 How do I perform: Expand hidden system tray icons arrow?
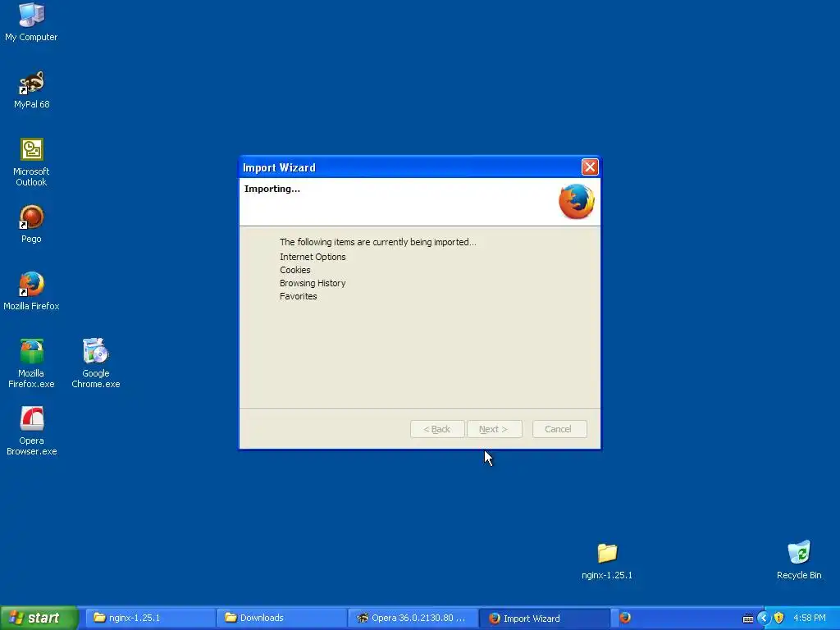(x=764, y=619)
